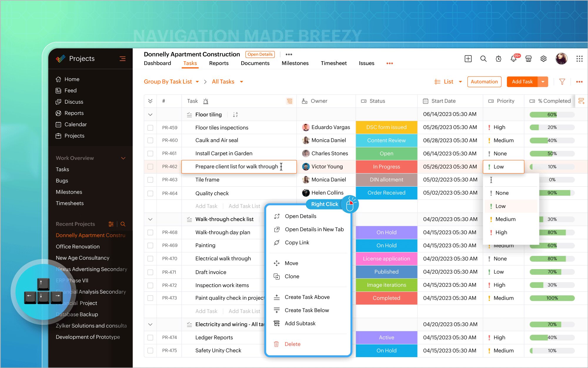Screen dimensions: 588x368
Task: Select Clone from context menu
Action: tap(292, 276)
